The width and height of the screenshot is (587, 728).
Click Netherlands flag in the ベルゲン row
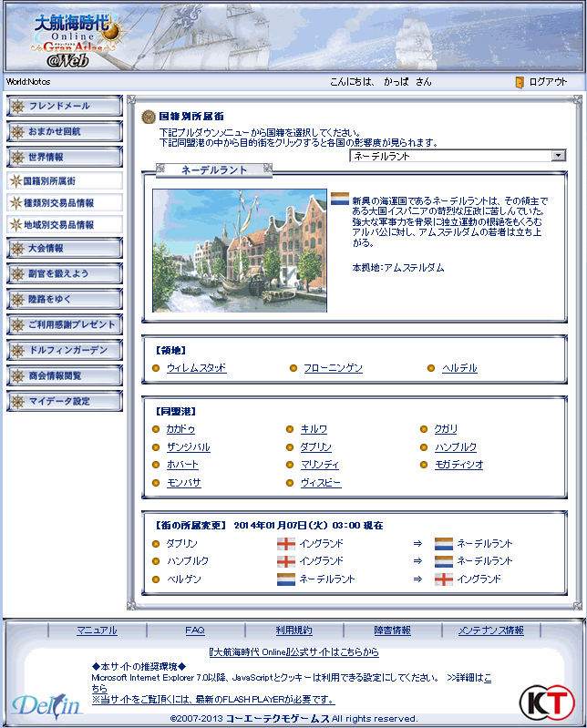pyautogui.click(x=286, y=579)
